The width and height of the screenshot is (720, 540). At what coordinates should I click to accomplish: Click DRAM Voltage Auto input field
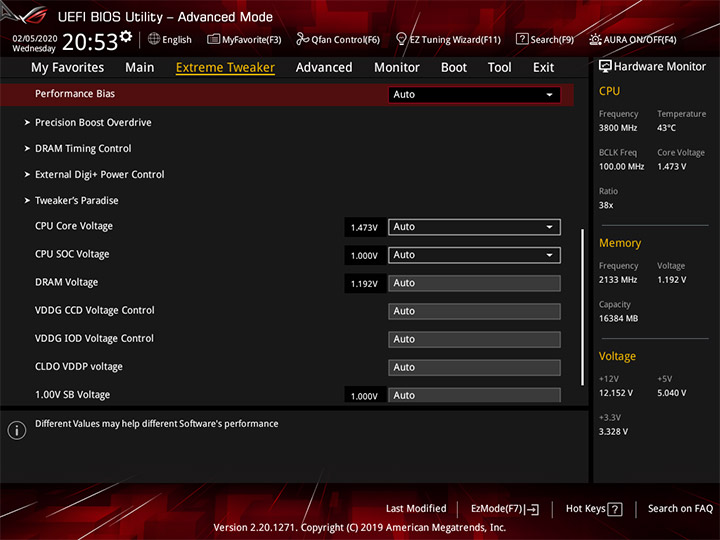click(474, 283)
